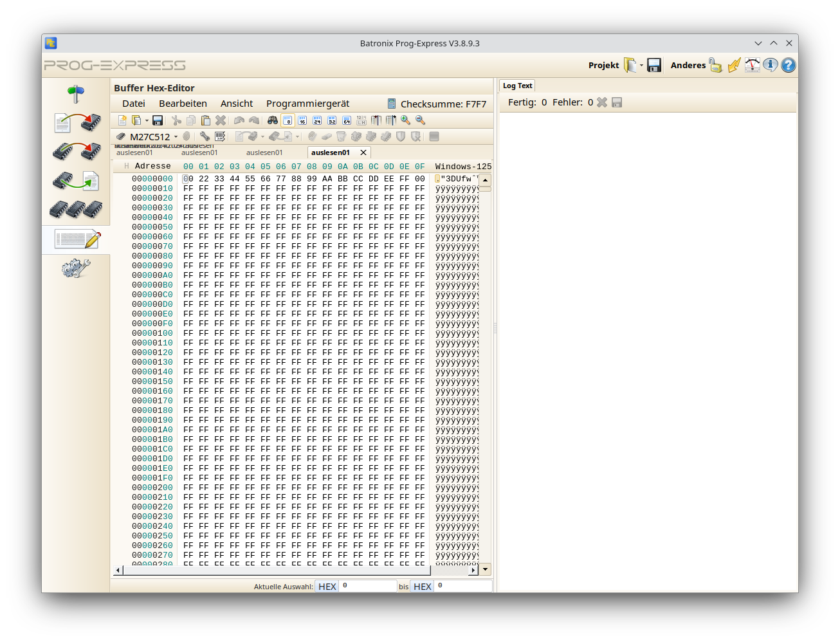Image resolution: width=840 pixels, height=642 pixels.
Task: Switch to the Log Text tab
Action: click(516, 85)
